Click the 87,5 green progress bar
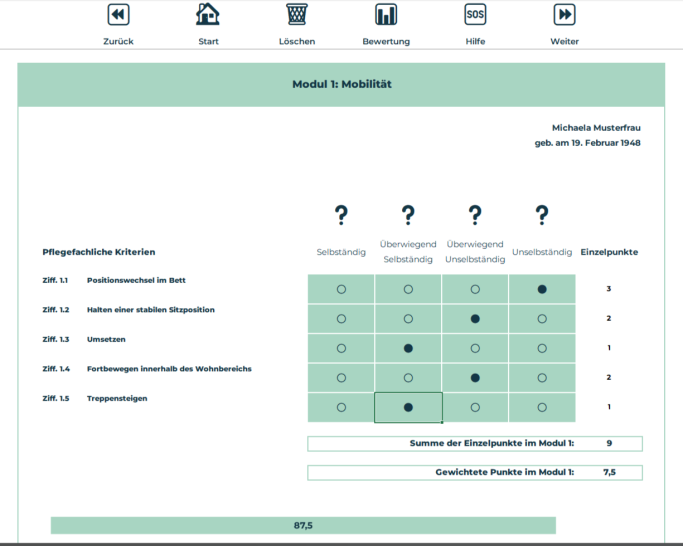This screenshot has width=683, height=546. tap(303, 525)
